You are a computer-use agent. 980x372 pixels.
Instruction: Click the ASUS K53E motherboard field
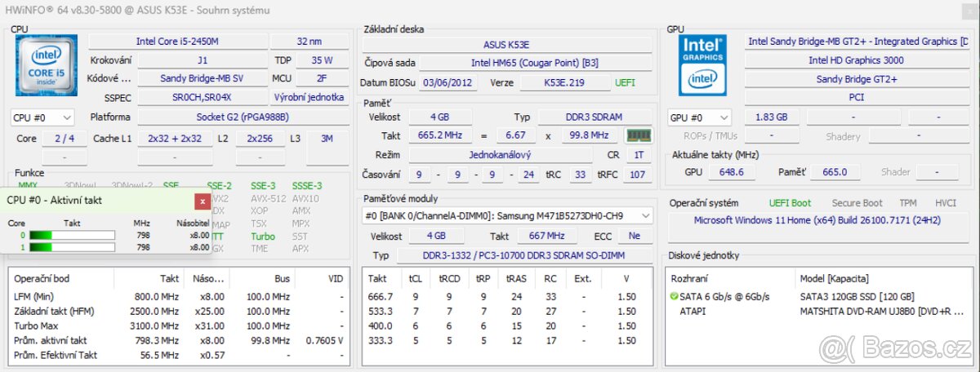point(508,45)
